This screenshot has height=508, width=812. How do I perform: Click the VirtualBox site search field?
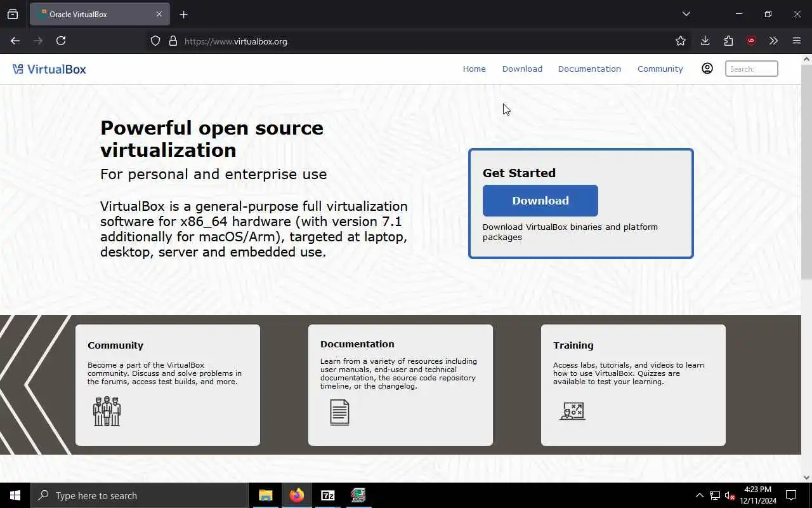pyautogui.click(x=751, y=69)
